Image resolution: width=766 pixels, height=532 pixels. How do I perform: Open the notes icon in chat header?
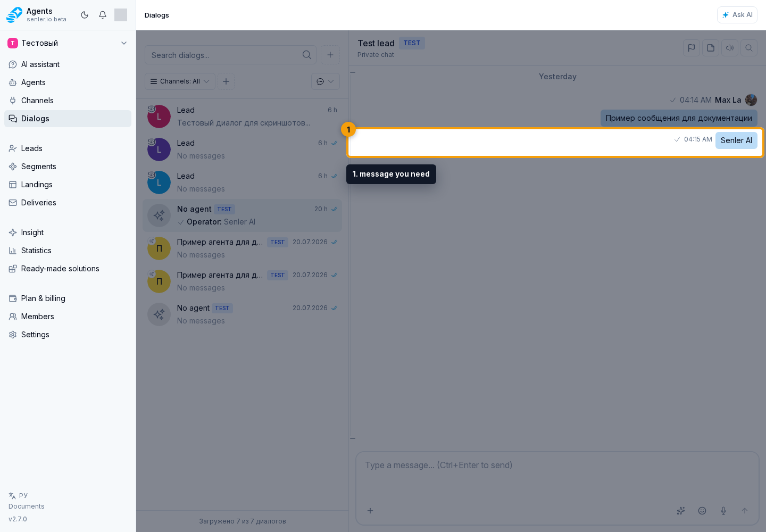pyautogui.click(x=711, y=48)
